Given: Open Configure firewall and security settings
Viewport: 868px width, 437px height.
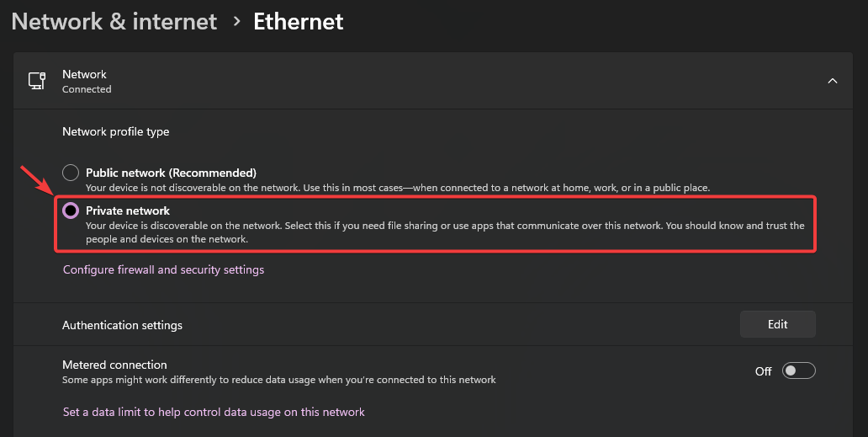Looking at the screenshot, I should click(x=163, y=270).
